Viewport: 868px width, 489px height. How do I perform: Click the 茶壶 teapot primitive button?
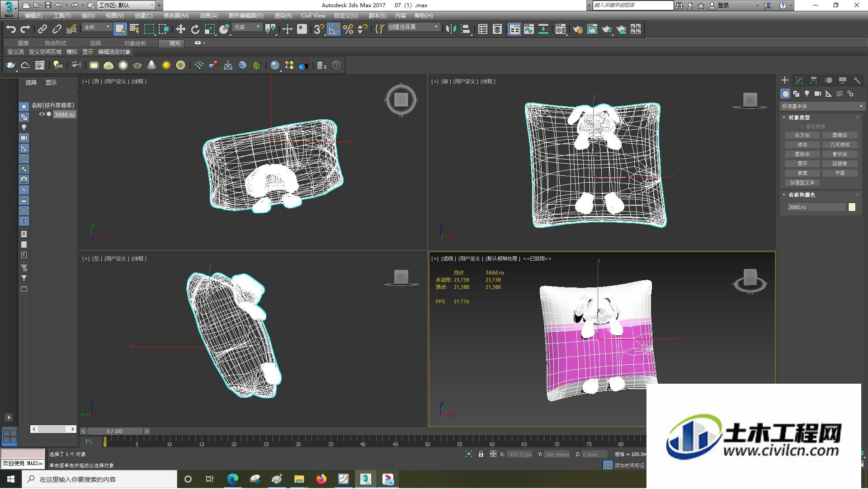tap(802, 173)
